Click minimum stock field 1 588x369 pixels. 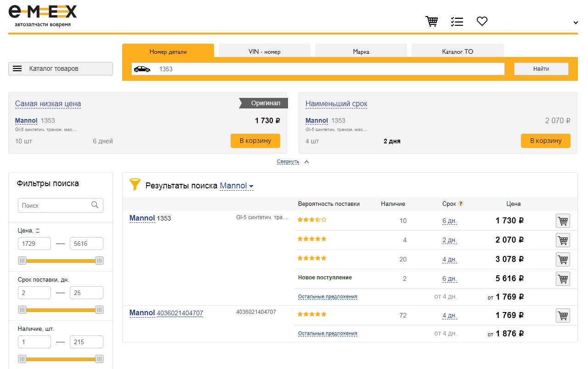point(34,342)
